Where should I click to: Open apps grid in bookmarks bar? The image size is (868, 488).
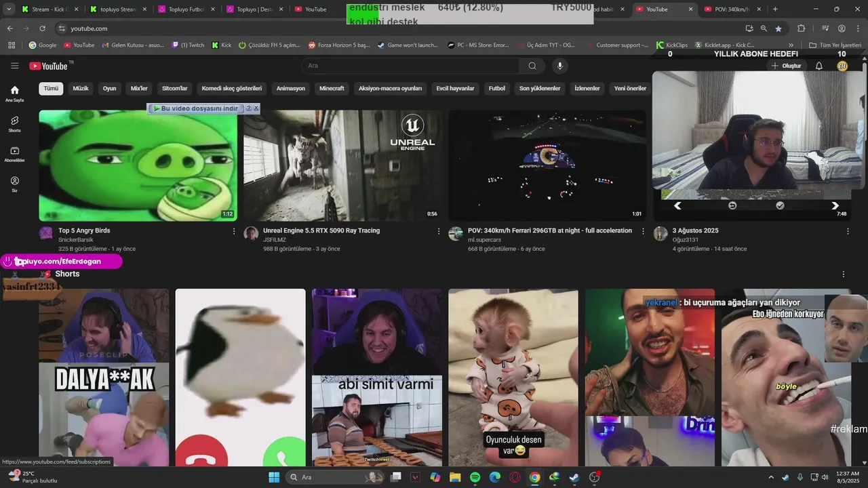coord(12,45)
